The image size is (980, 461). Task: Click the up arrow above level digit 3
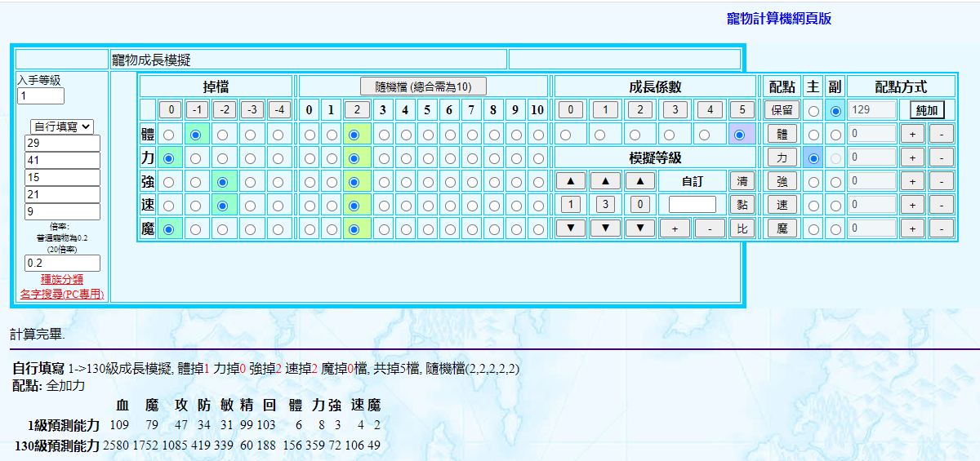pyautogui.click(x=605, y=181)
